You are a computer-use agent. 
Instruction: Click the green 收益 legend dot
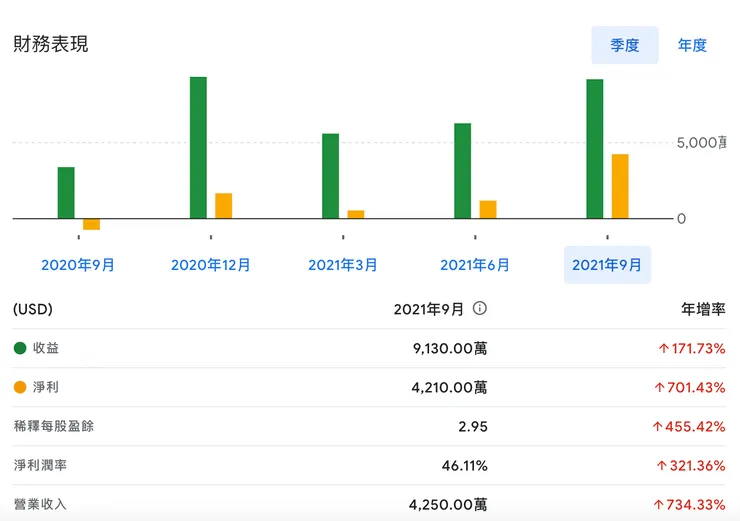[20, 348]
